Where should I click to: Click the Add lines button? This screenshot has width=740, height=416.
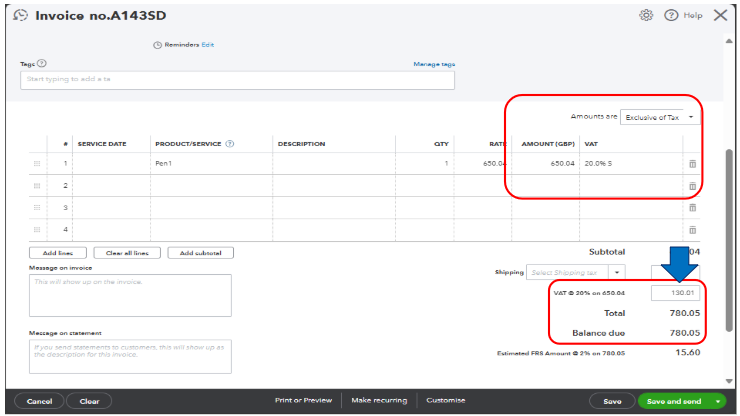(x=58, y=253)
